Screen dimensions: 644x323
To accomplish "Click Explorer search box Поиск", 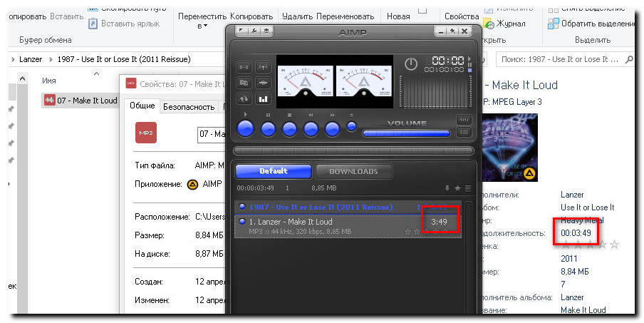I will pos(566,60).
